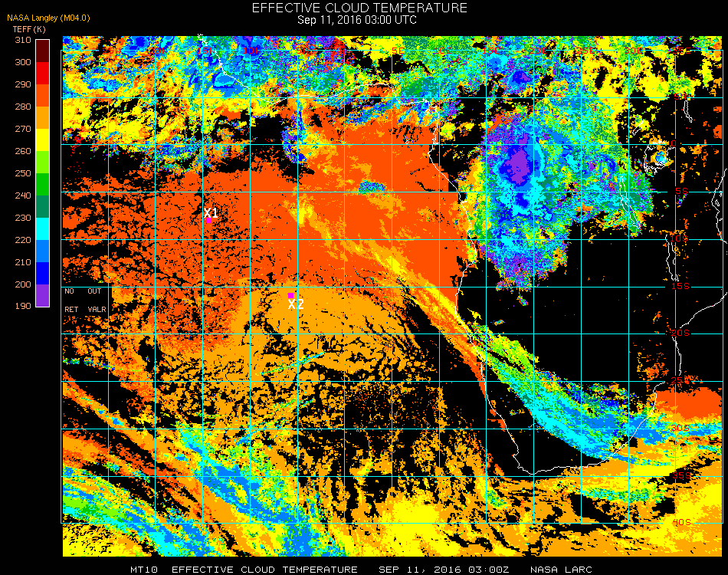Select the orange 270–280 K legend band
This screenshot has height=575, width=728.
pyautogui.click(x=42, y=118)
